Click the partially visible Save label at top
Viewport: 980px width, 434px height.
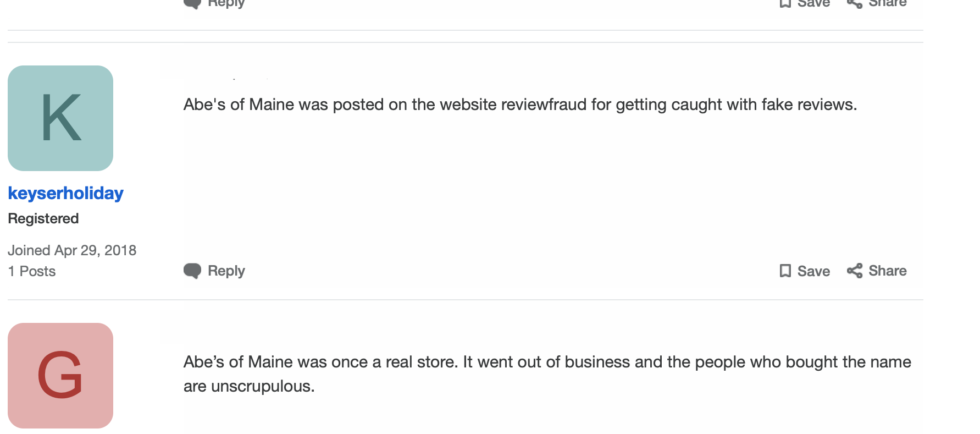click(813, 3)
